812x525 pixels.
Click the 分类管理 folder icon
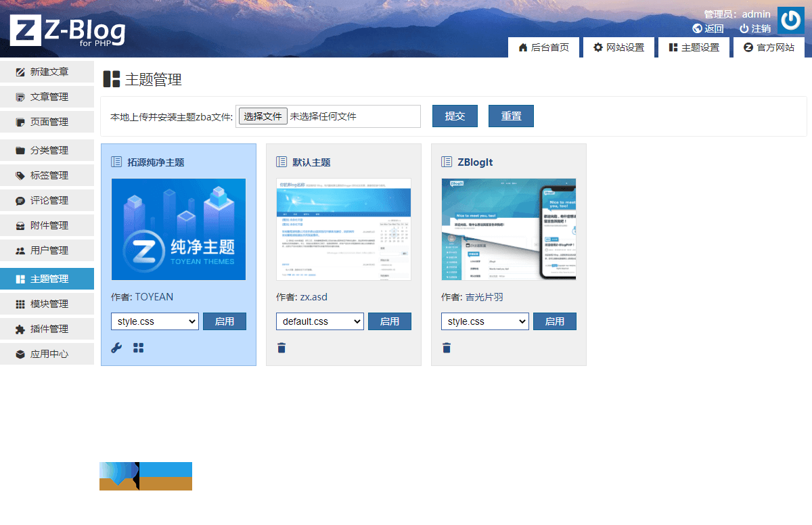coord(20,150)
